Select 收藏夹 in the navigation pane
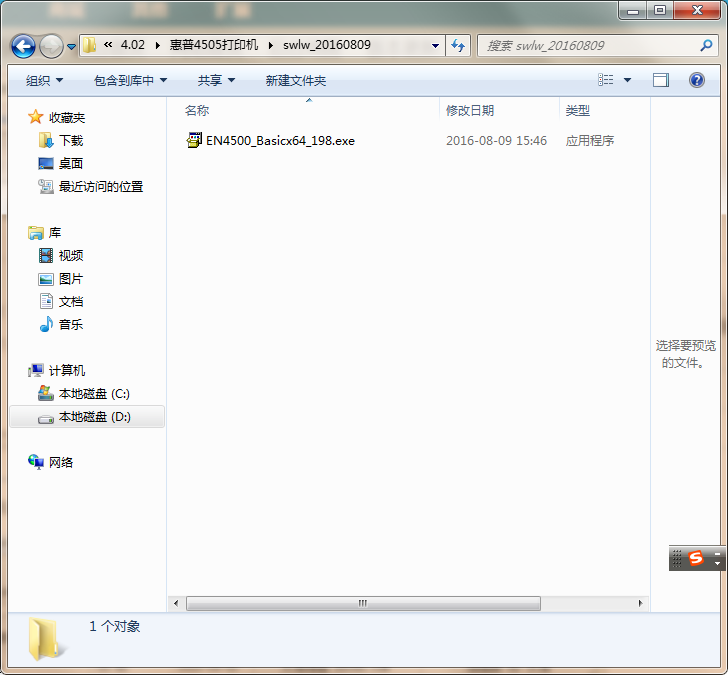The width and height of the screenshot is (728, 675). pos(67,117)
